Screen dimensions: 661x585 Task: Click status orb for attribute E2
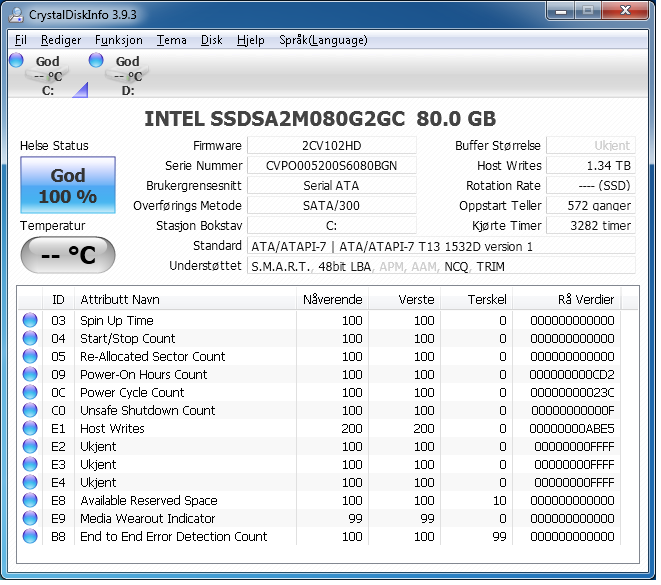tap(30, 446)
